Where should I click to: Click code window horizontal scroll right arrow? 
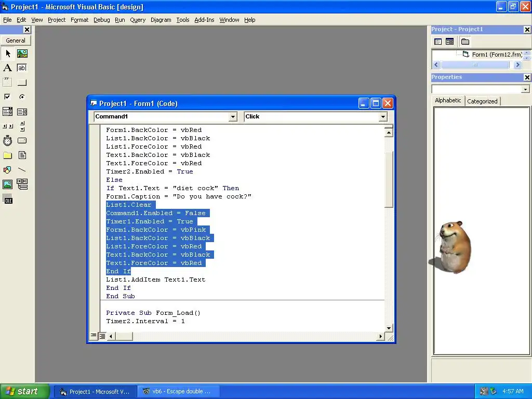380,336
